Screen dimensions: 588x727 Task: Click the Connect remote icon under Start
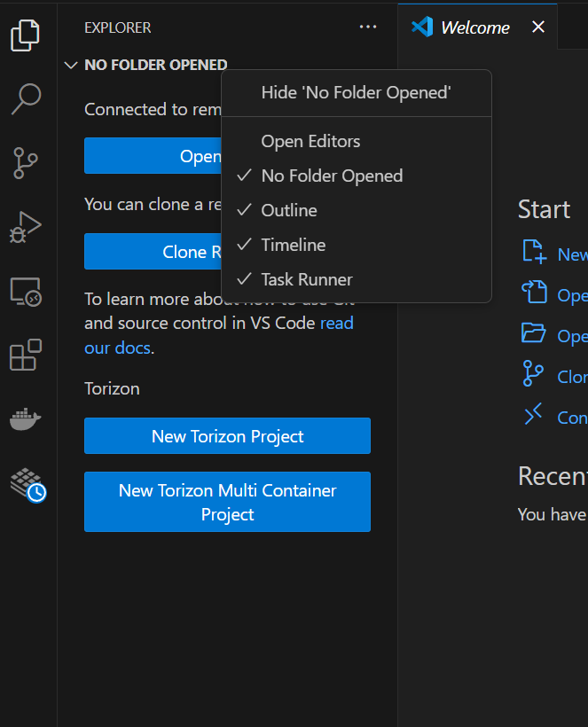(x=533, y=414)
